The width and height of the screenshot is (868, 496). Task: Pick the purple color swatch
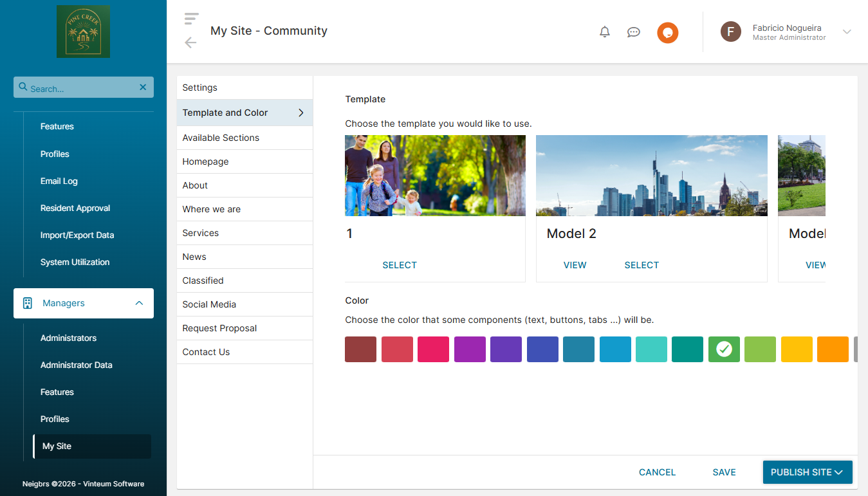point(470,349)
